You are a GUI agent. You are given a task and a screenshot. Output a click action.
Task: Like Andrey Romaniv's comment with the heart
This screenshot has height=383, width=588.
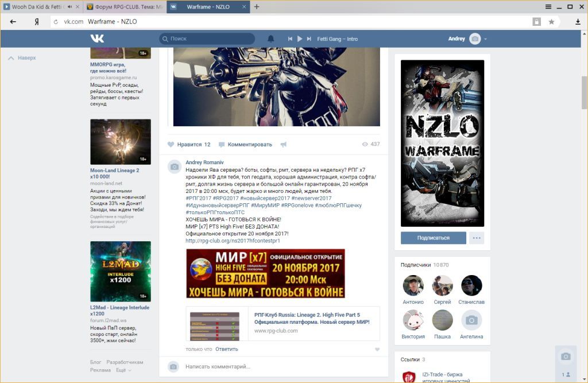[x=377, y=349]
